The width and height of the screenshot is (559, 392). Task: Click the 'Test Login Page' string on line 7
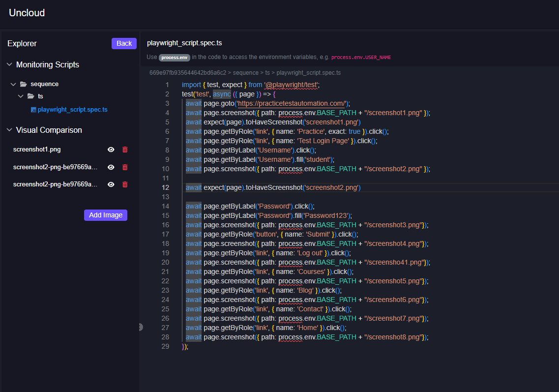pos(323,141)
